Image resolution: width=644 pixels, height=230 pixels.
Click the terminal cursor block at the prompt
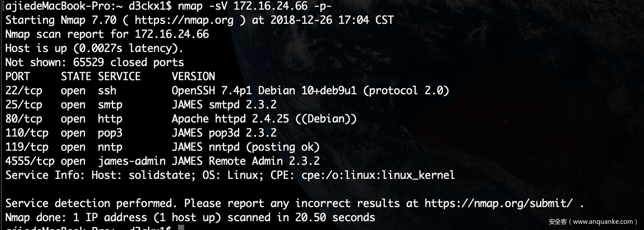tap(181, 227)
